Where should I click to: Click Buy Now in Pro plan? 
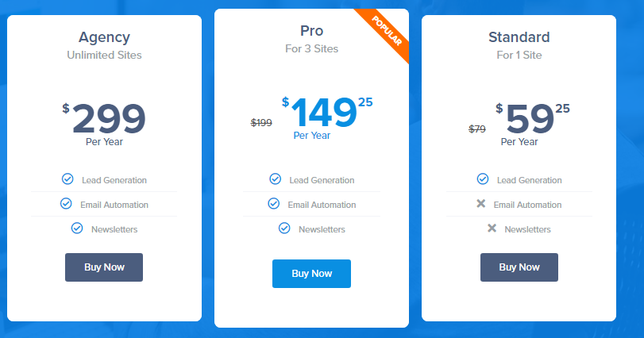pos(311,274)
